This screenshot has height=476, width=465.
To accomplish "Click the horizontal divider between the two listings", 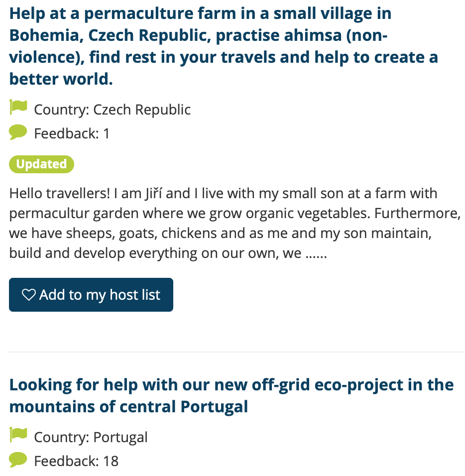I will pos(237,352).
